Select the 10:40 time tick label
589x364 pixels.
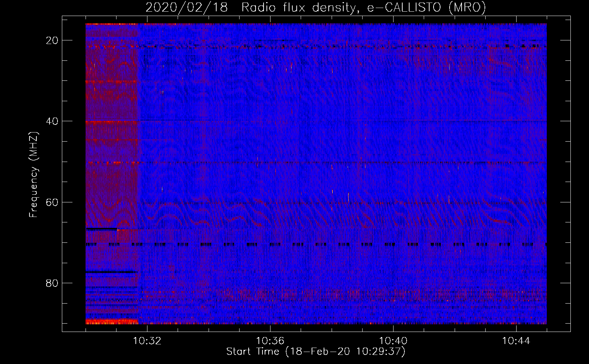(393, 341)
